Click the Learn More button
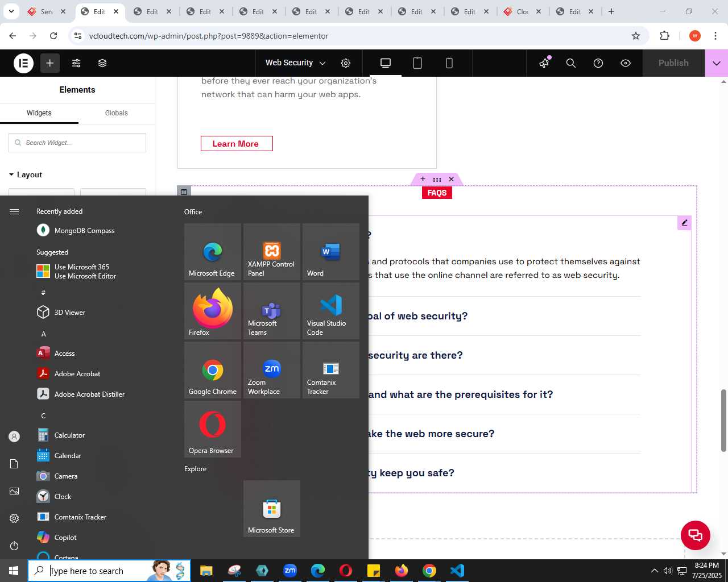 click(x=237, y=144)
